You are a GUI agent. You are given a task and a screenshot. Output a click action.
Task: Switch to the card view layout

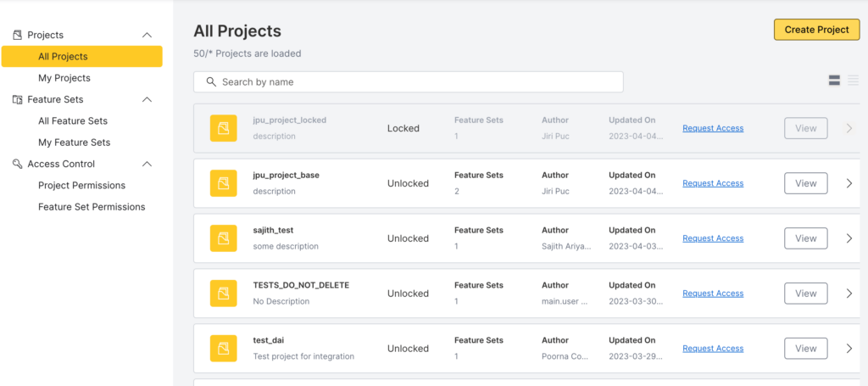[x=834, y=81]
